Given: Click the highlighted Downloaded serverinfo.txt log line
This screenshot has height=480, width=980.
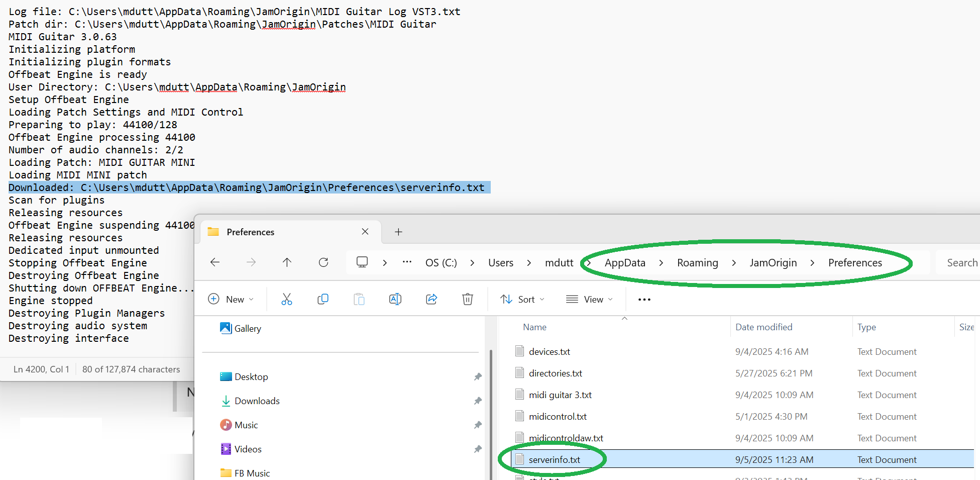Looking at the screenshot, I should (247, 187).
